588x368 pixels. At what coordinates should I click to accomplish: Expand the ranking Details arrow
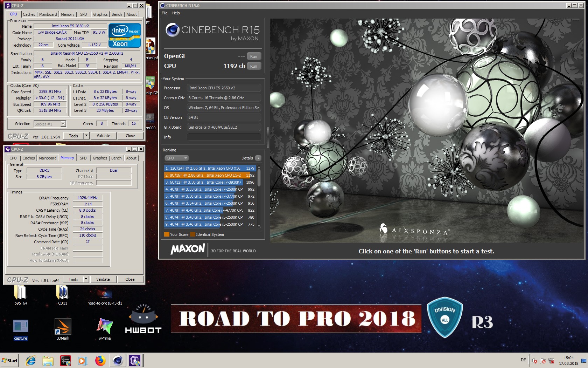point(258,158)
